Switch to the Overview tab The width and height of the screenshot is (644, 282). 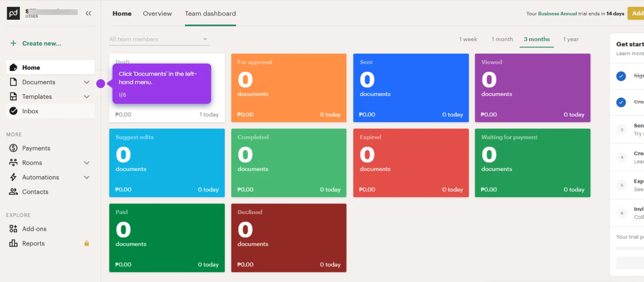tap(157, 13)
